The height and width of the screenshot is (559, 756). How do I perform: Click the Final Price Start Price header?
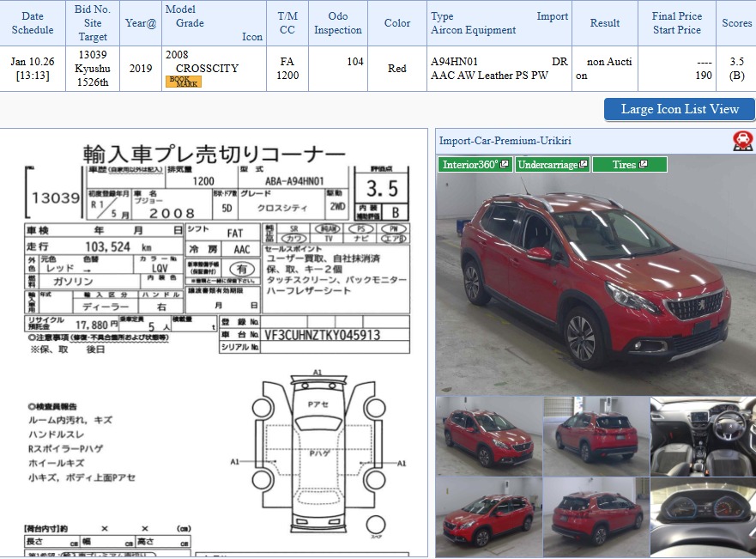click(x=677, y=23)
